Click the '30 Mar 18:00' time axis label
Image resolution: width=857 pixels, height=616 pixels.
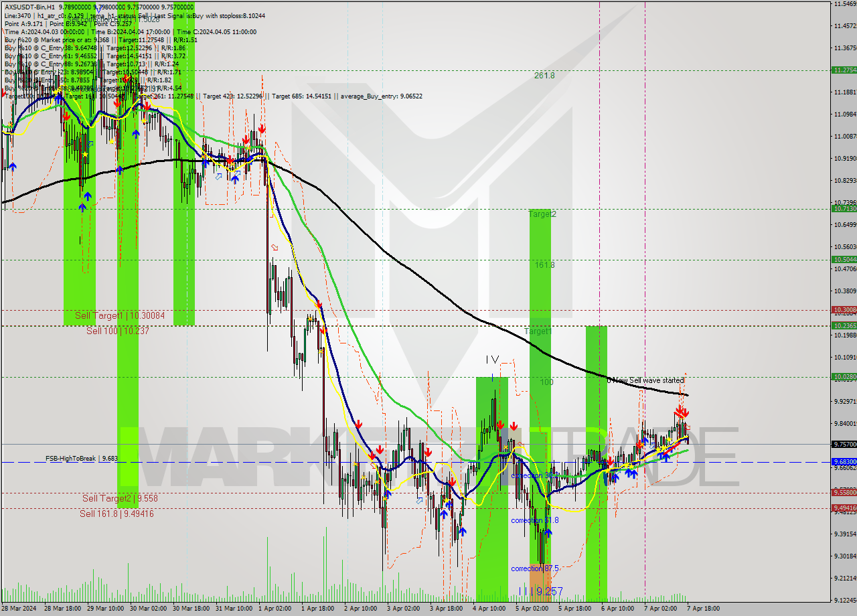[x=191, y=609]
